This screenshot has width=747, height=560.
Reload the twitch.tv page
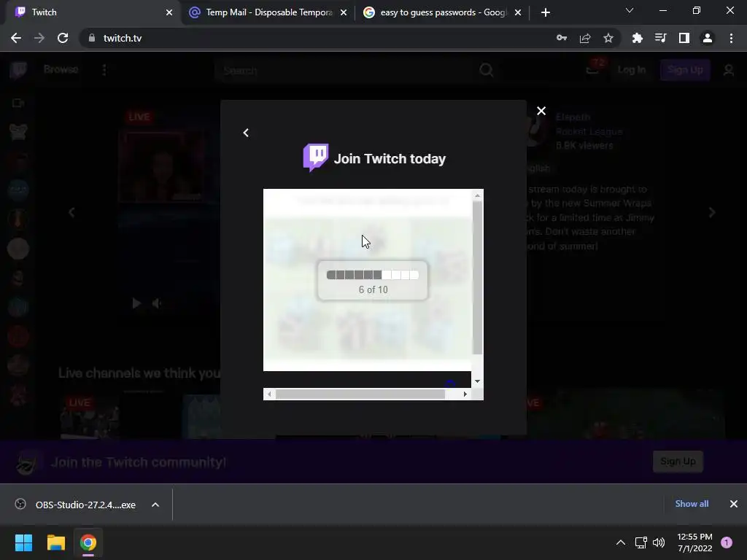click(x=63, y=38)
